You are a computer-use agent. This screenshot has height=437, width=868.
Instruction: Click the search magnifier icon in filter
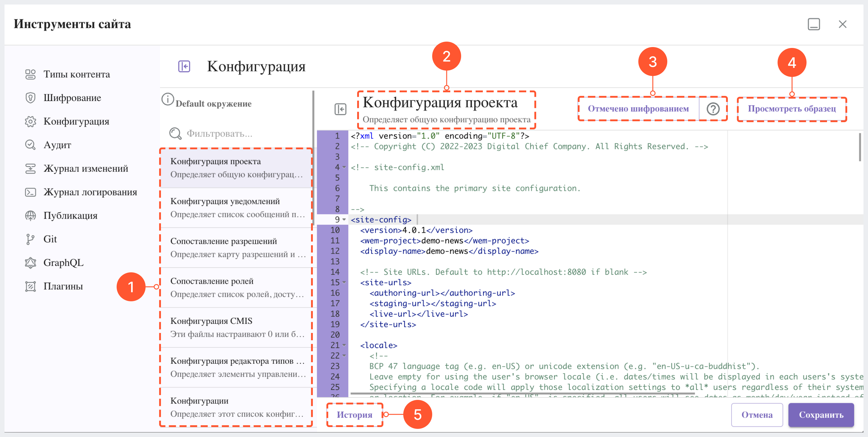pyautogui.click(x=175, y=134)
